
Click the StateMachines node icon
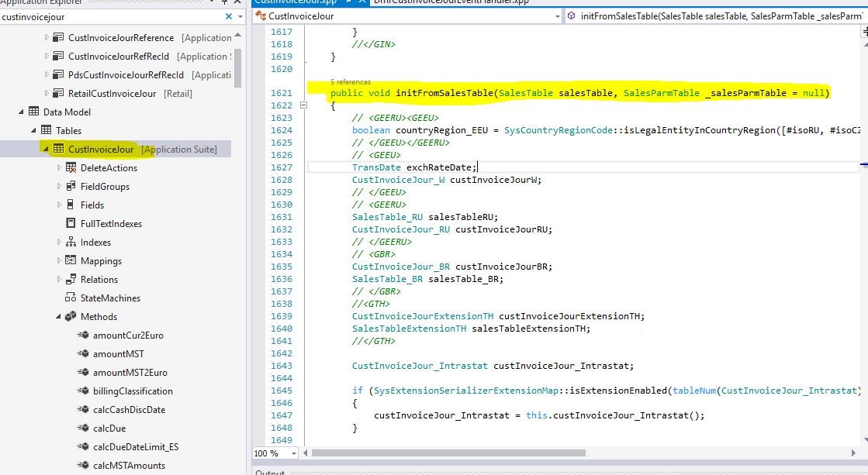pos(71,298)
